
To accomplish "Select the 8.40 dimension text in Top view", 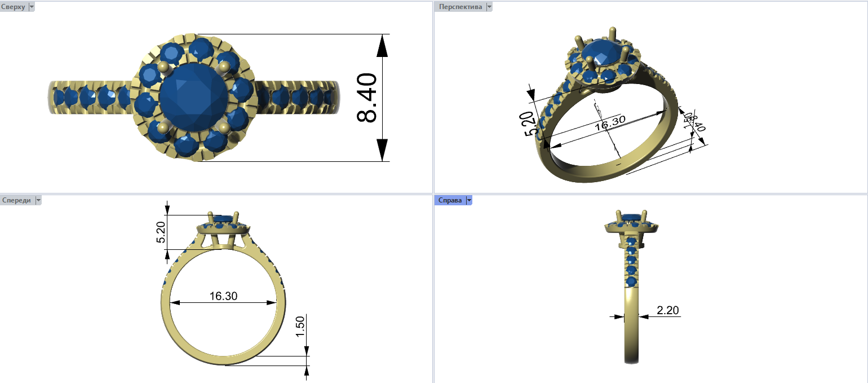I will click(367, 98).
